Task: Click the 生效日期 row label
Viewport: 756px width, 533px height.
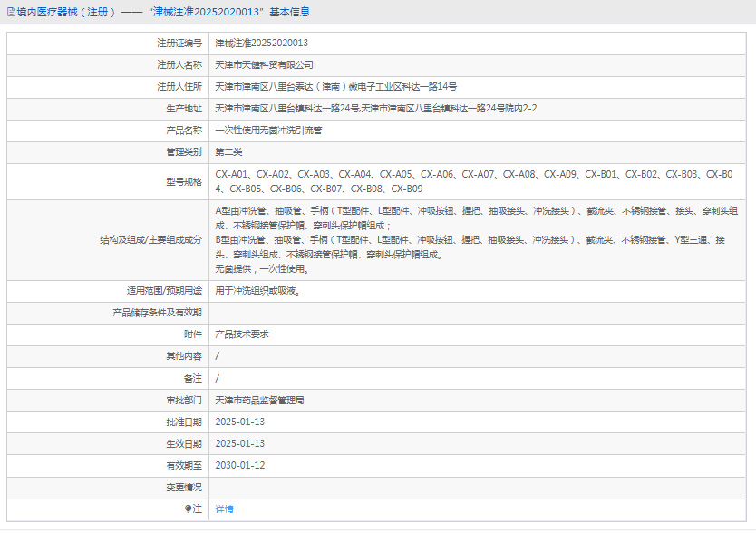Action: (184, 443)
